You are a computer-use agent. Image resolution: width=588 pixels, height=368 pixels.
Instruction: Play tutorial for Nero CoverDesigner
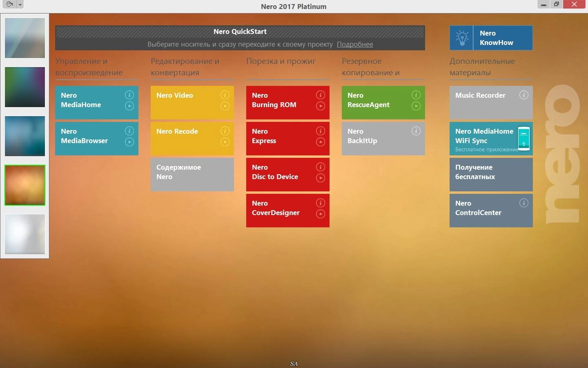[321, 214]
